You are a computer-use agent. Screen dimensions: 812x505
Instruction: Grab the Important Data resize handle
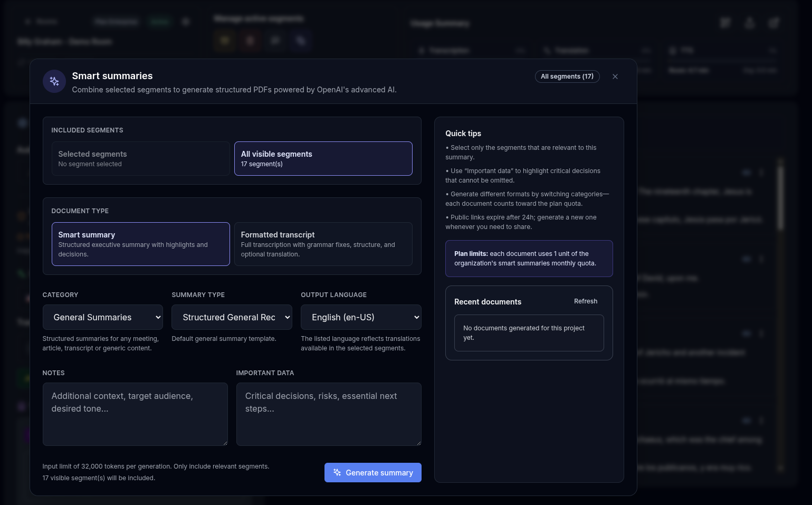[x=418, y=443]
